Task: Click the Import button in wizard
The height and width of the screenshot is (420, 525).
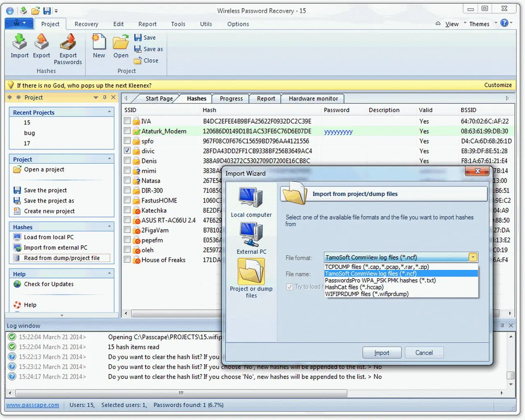Action: [382, 353]
